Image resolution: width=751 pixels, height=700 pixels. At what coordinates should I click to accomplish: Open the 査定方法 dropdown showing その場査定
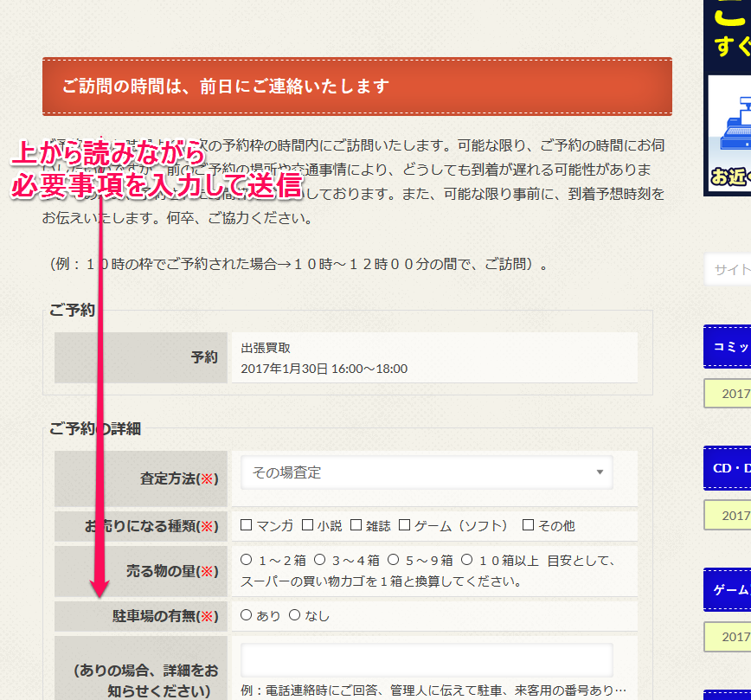pyautogui.click(x=427, y=472)
